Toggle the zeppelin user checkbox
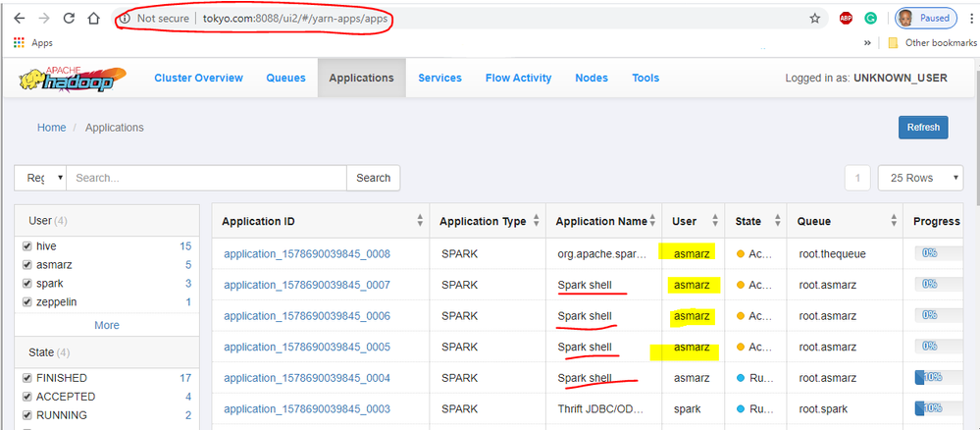980x430 pixels. 27,302
